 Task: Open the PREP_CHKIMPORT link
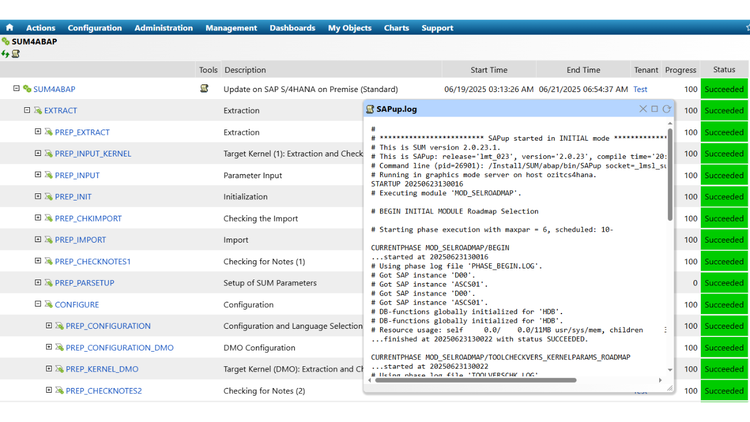(88, 218)
